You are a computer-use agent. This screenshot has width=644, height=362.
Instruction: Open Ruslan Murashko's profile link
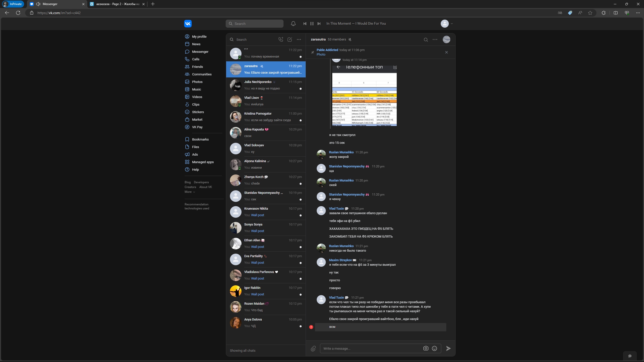[341, 152]
